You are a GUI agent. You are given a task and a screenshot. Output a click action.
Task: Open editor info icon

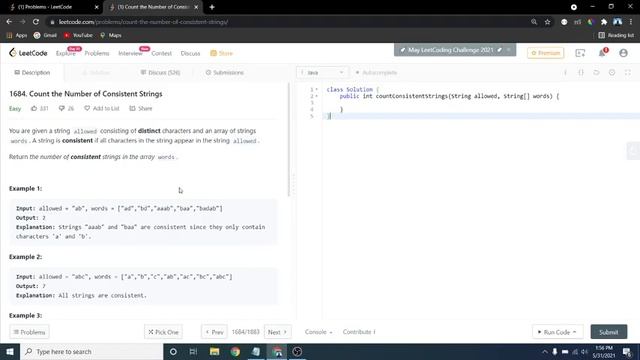point(565,73)
